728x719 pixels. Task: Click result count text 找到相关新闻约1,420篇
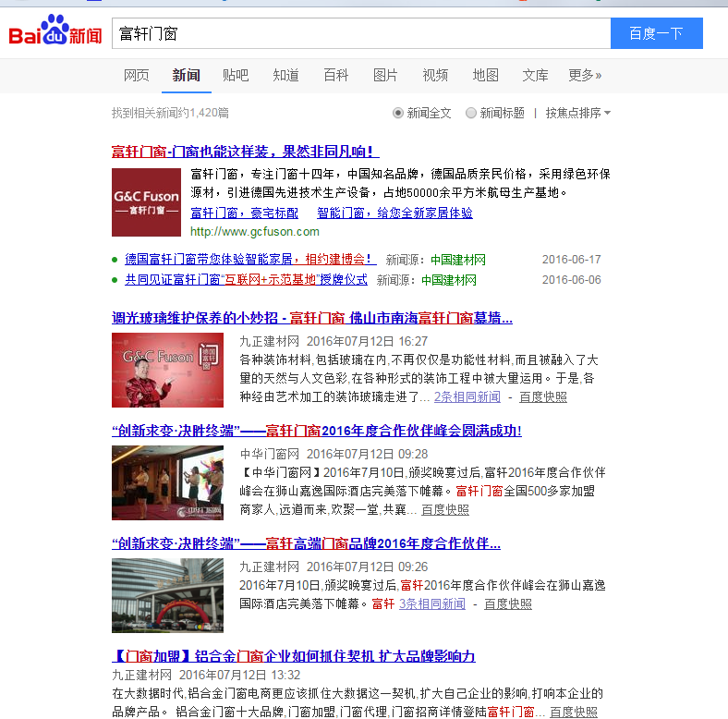(170, 113)
